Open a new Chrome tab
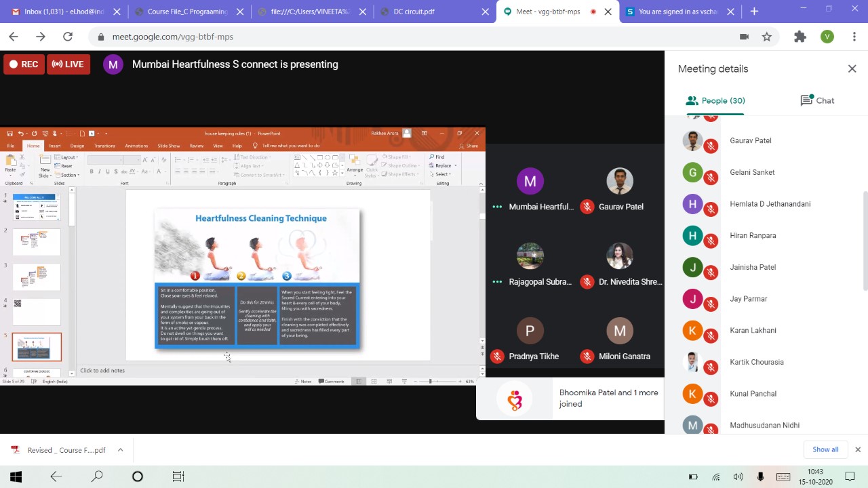The height and width of the screenshot is (488, 868). [x=754, y=12]
